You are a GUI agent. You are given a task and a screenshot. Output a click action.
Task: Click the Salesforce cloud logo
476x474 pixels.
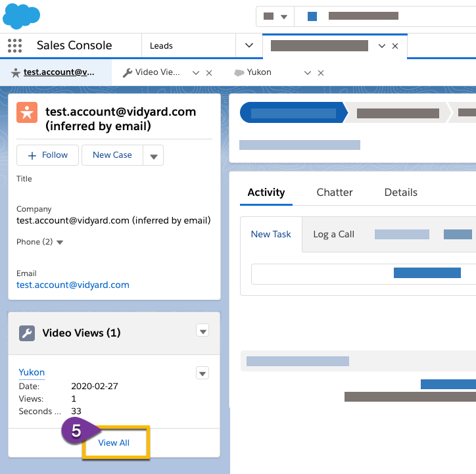click(x=21, y=16)
